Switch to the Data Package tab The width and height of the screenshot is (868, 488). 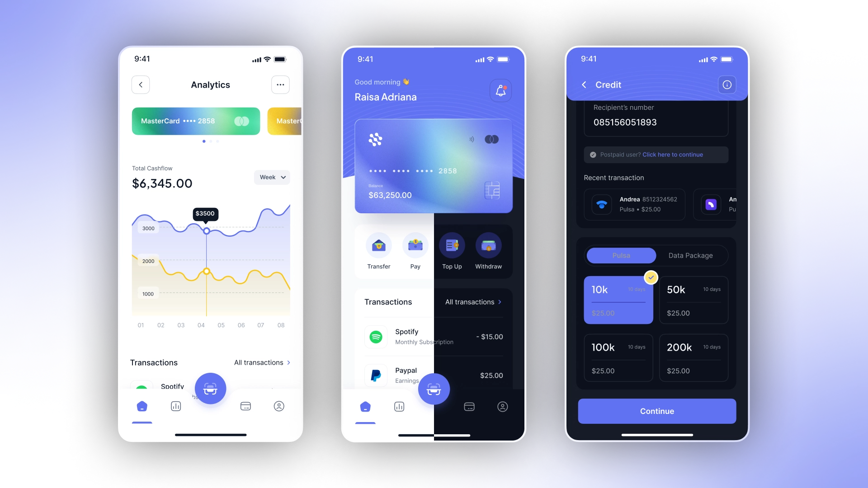690,255
